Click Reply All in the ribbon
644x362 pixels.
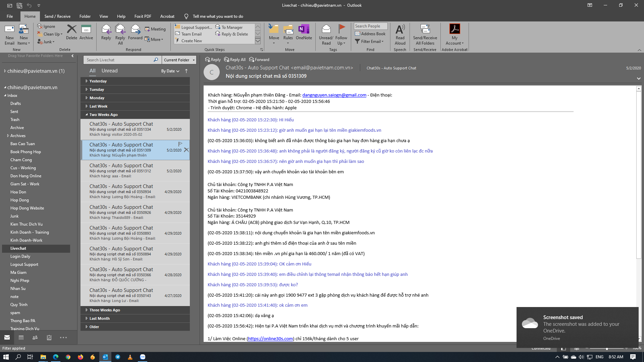coord(120,35)
